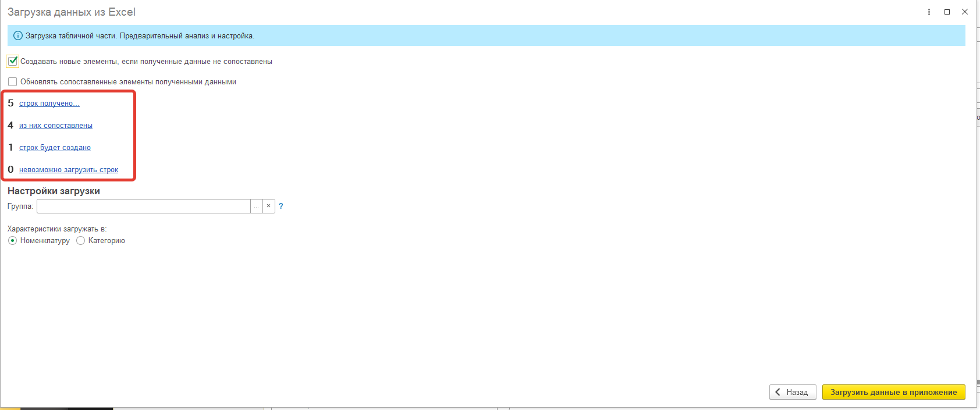Image resolution: width=980 pixels, height=410 pixels.
Task: Open the строк получено link
Action: [49, 104]
